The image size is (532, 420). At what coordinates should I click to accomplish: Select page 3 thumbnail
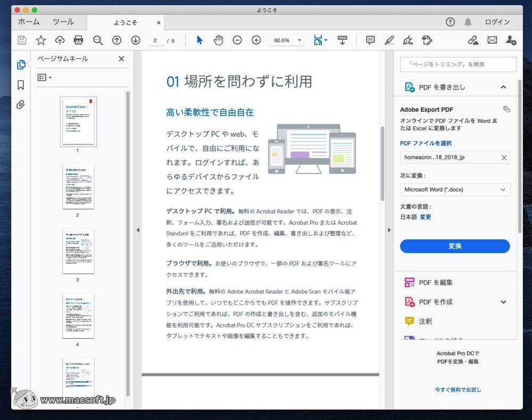tap(78, 251)
